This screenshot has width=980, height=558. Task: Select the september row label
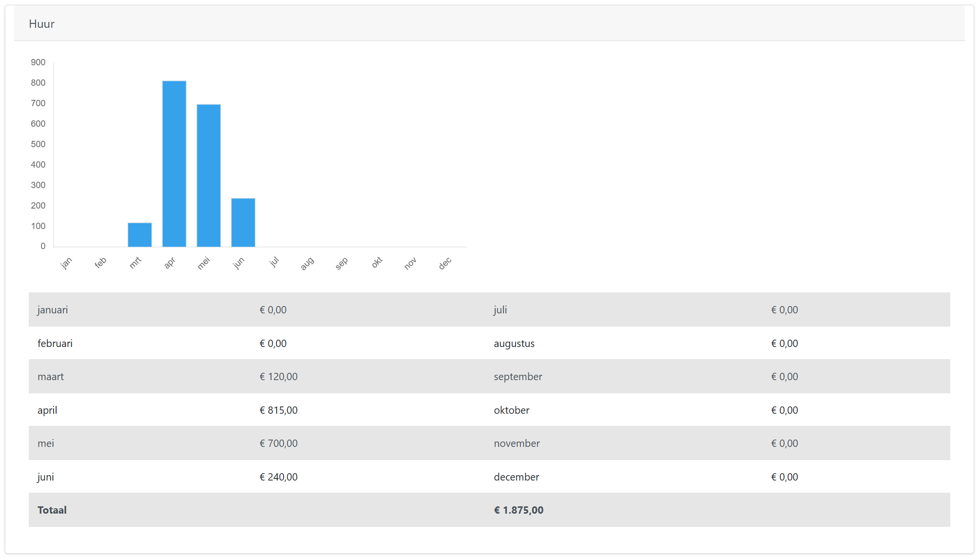tap(518, 377)
